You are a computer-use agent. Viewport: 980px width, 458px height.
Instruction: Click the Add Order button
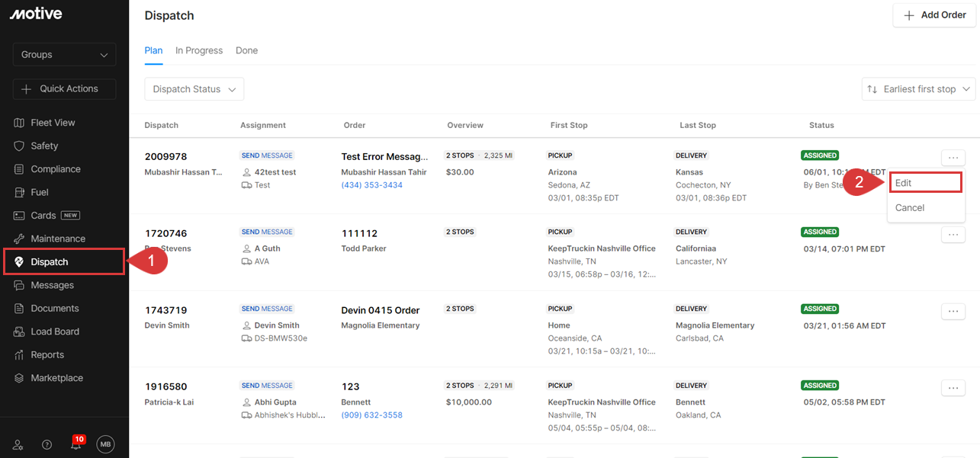(934, 15)
